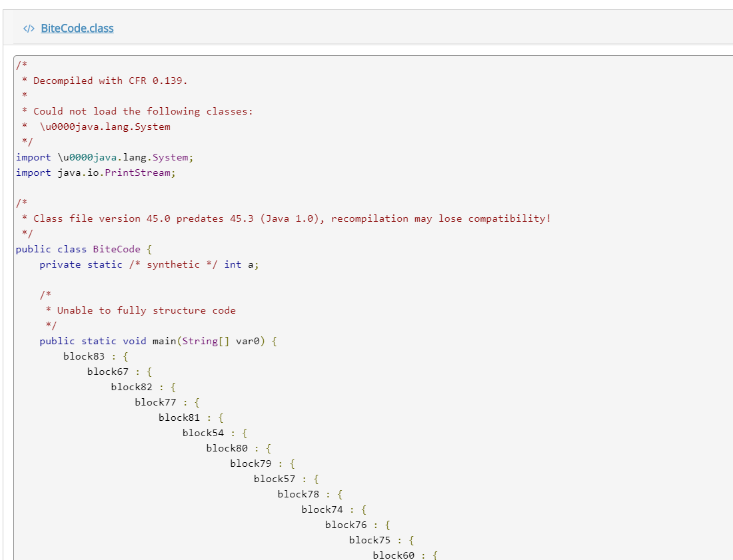The width and height of the screenshot is (733, 560).
Task: Click the 'block74 : {' line
Action: click(335, 509)
